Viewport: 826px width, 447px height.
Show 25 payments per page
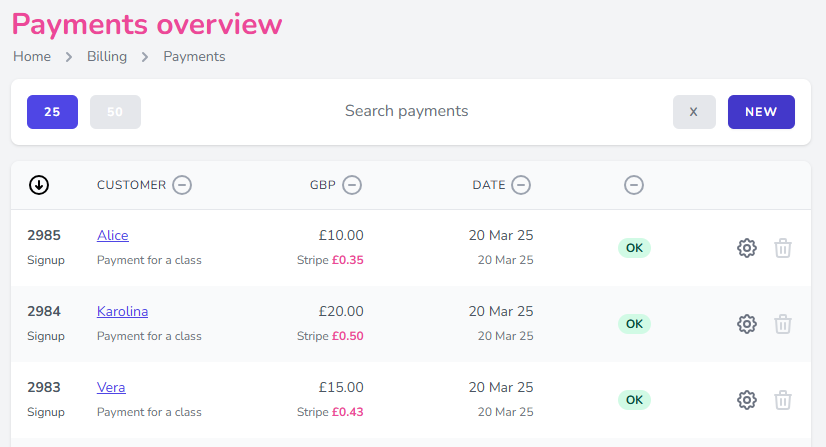click(x=52, y=112)
